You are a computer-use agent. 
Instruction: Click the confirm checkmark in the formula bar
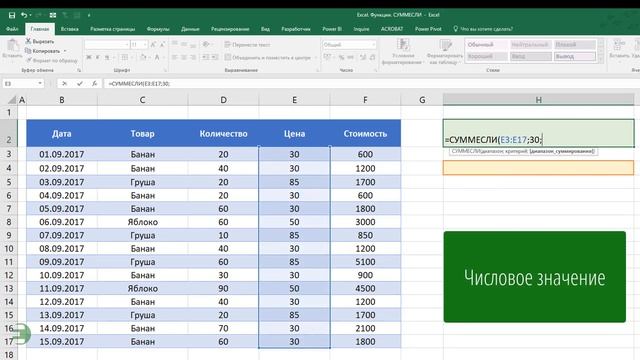click(80, 83)
